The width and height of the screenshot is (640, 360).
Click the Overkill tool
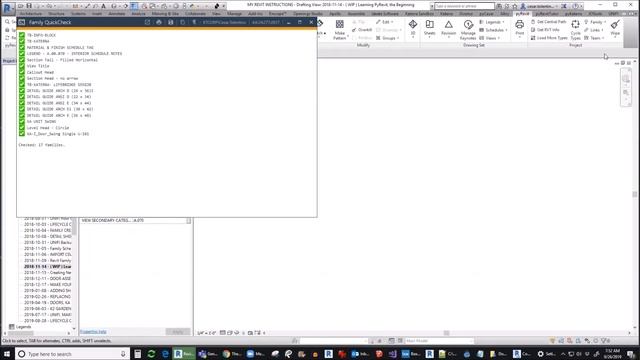[362, 30]
